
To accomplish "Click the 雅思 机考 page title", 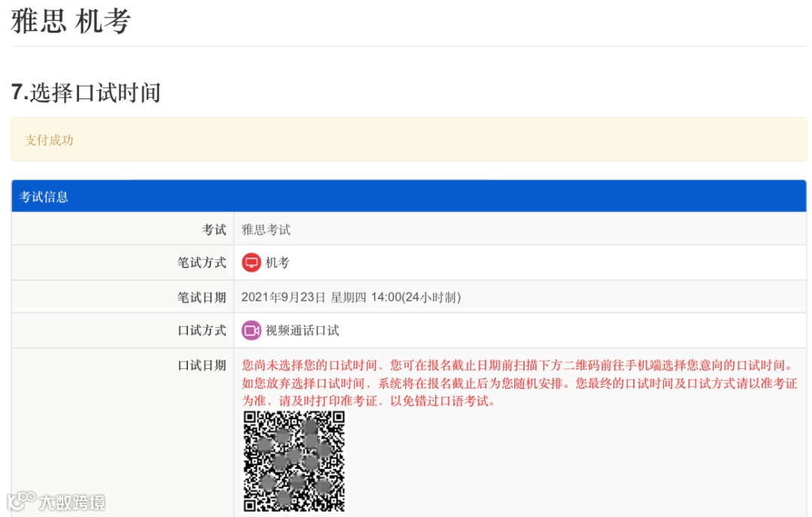I will 71,22.
